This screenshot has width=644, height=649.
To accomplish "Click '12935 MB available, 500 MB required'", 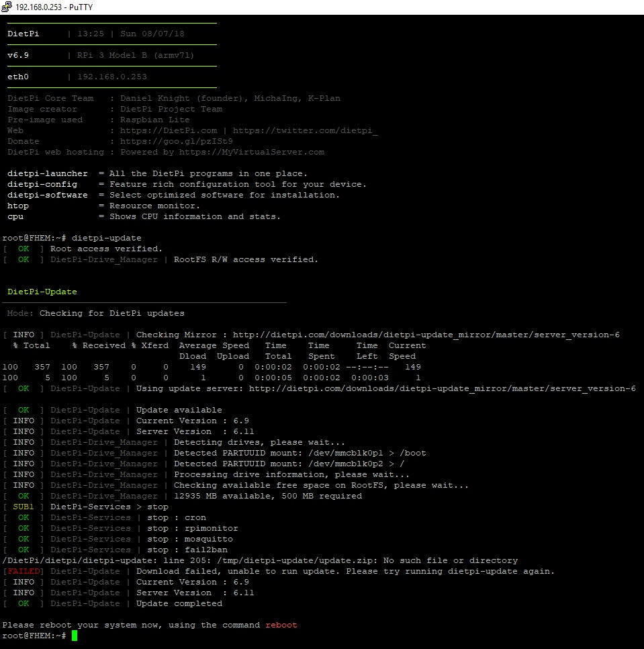I will tap(268, 496).
